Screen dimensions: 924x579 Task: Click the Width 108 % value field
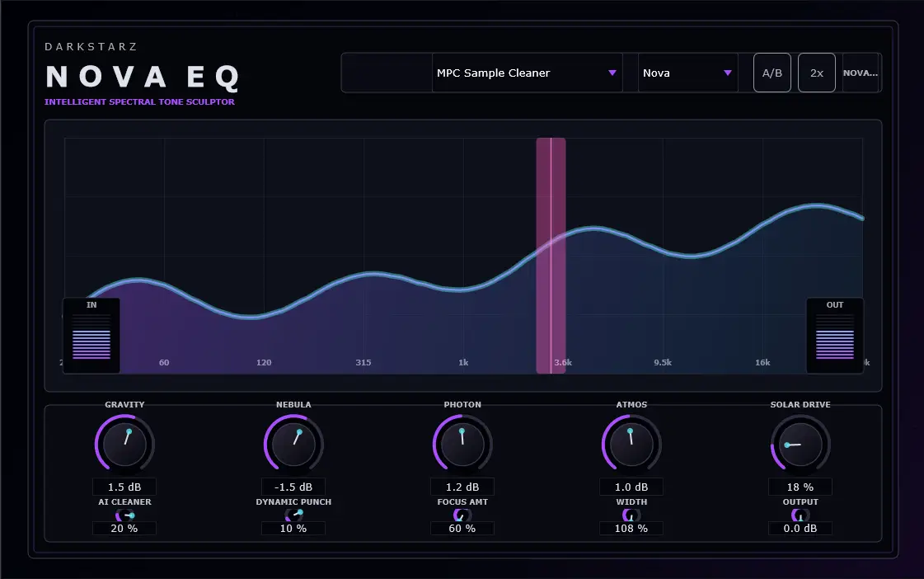tap(631, 529)
